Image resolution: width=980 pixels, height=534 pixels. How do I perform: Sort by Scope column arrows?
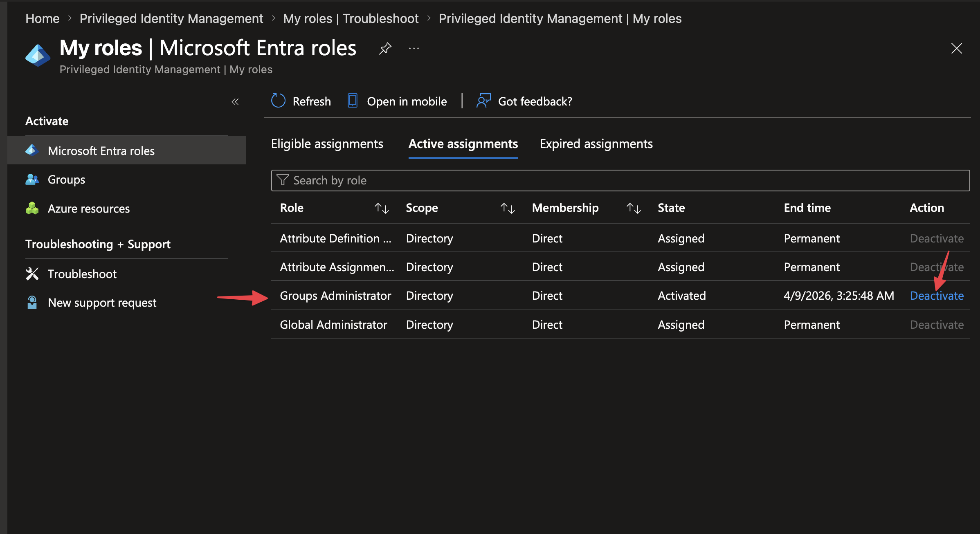click(x=508, y=208)
